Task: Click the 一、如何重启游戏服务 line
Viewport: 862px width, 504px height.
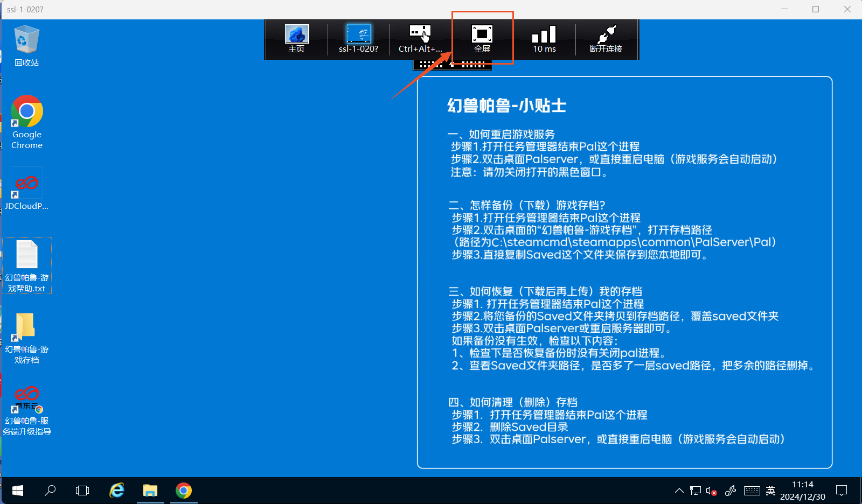Action: click(501, 134)
